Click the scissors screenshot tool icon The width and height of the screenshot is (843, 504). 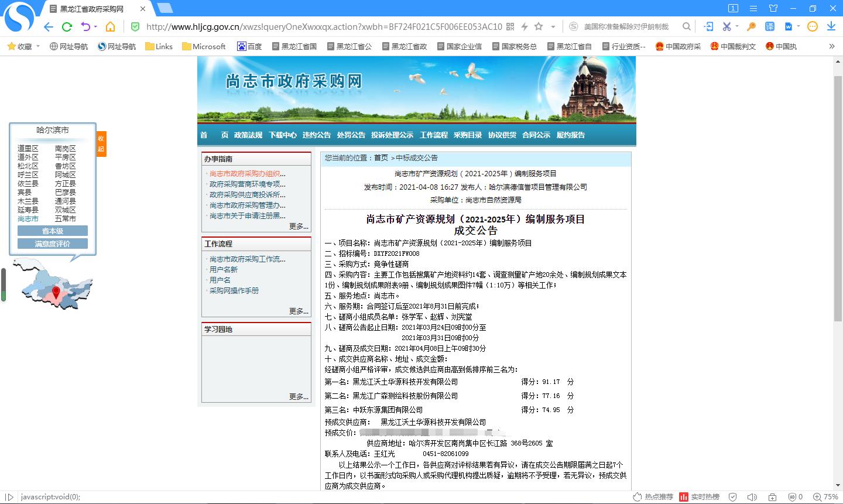[x=727, y=26]
